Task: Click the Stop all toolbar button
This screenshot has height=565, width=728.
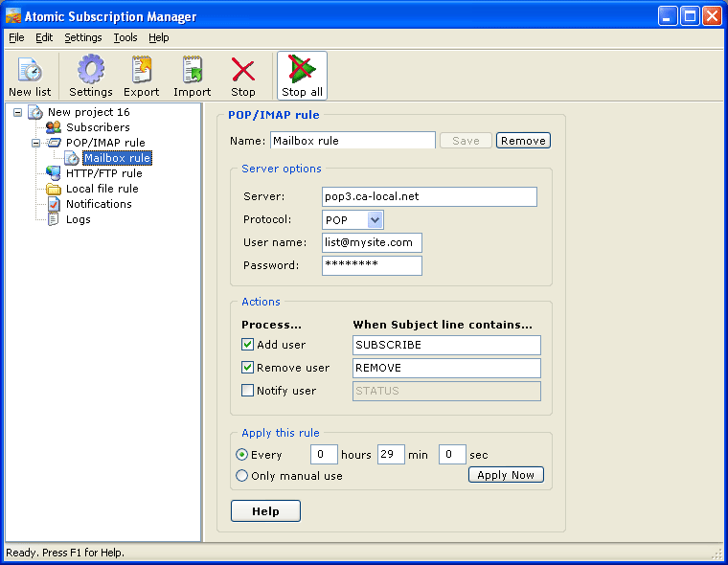Action: coord(303,76)
